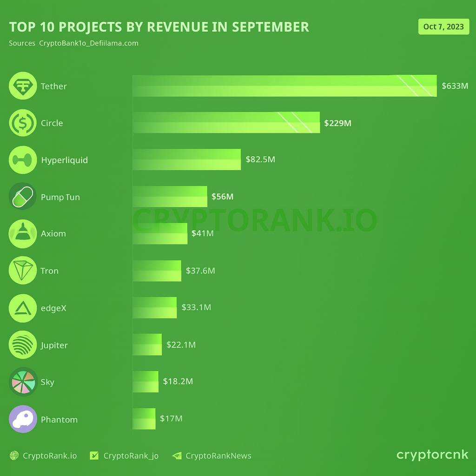Image resolution: width=476 pixels, height=476 pixels.
Task: Click the $56M Pump Tun value label
Action: [222, 197]
